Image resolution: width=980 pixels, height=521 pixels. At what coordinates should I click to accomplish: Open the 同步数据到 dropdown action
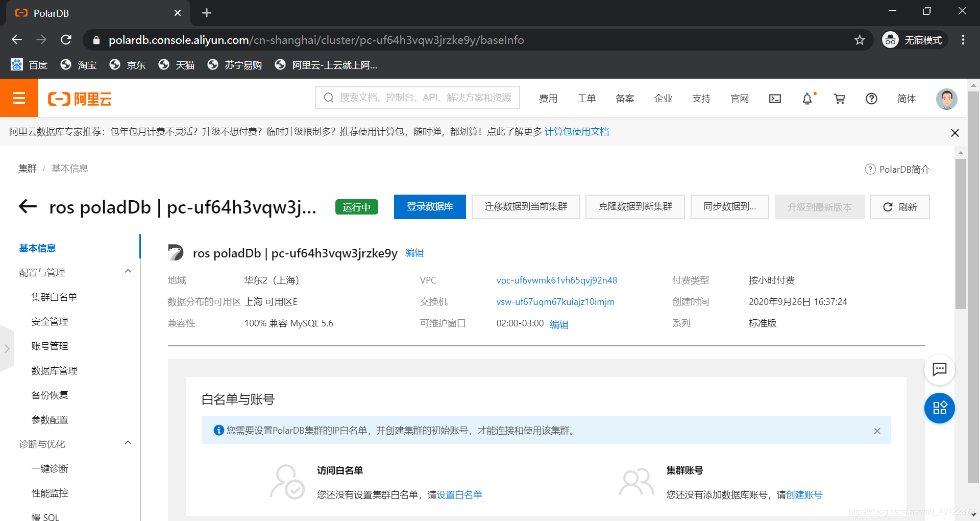pyautogui.click(x=729, y=207)
